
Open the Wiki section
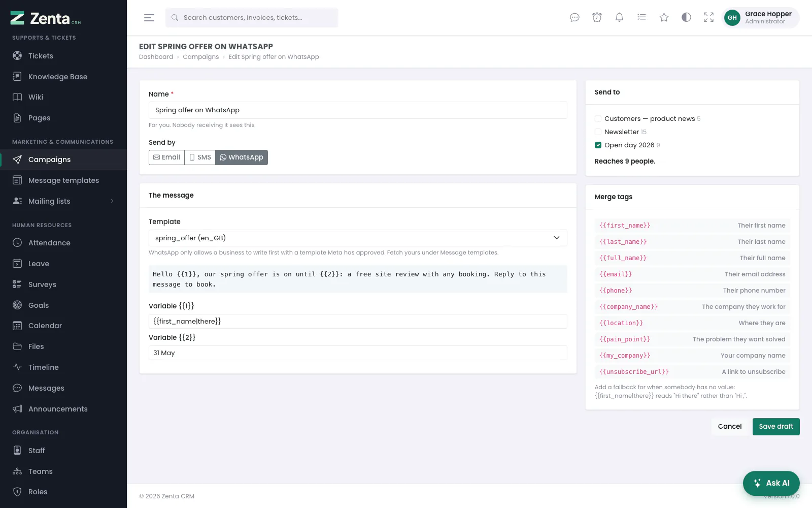pos(63,97)
